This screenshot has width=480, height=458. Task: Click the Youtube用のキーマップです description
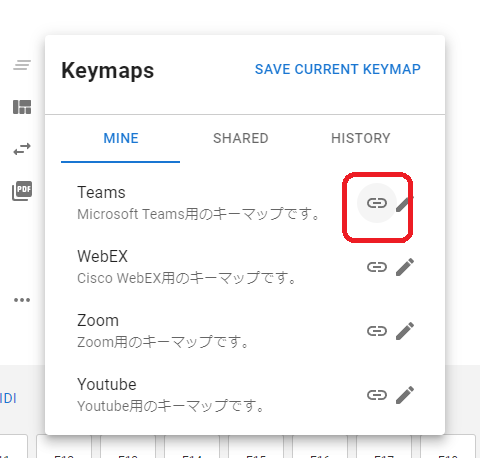pos(171,406)
